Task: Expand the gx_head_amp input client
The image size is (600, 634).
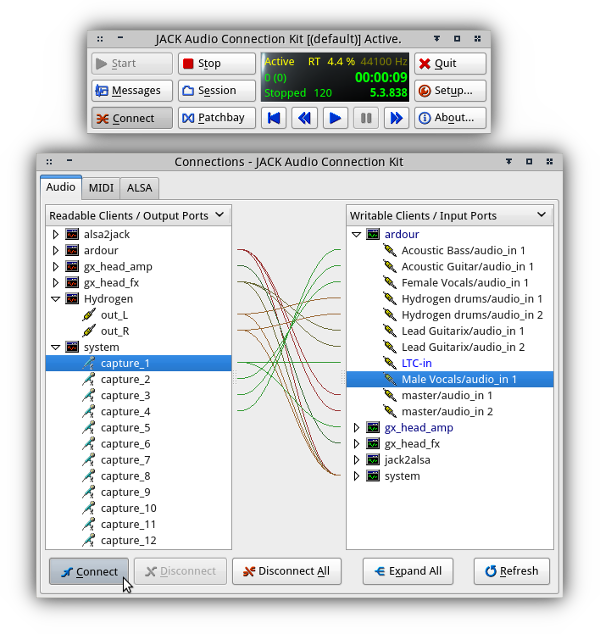Action: [x=356, y=428]
